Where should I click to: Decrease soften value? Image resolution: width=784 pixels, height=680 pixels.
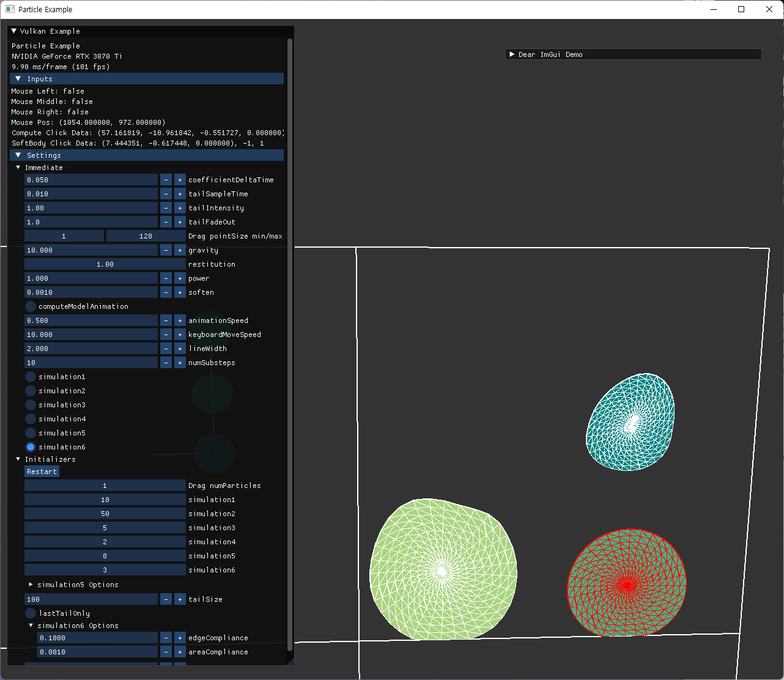click(166, 292)
